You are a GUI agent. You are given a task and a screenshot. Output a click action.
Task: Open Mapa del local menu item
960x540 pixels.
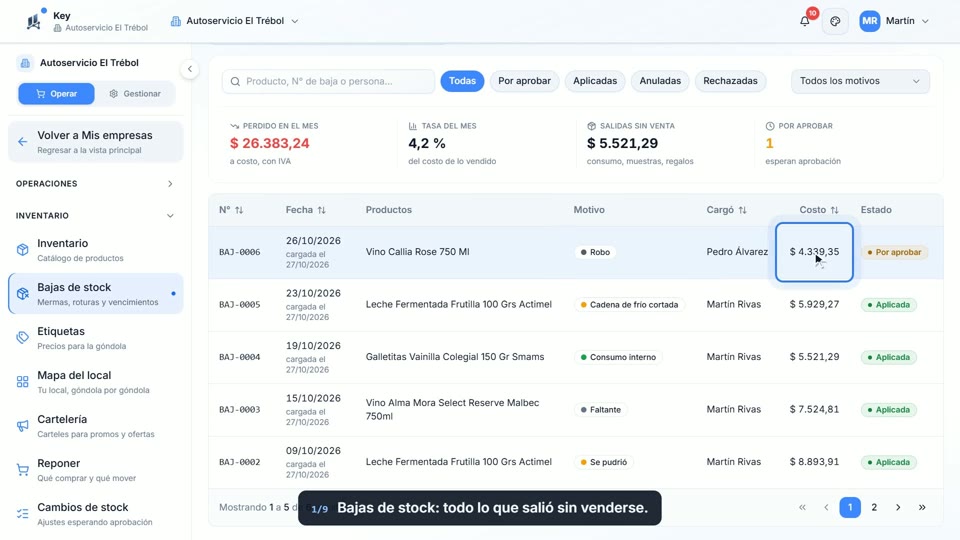pyautogui.click(x=96, y=382)
